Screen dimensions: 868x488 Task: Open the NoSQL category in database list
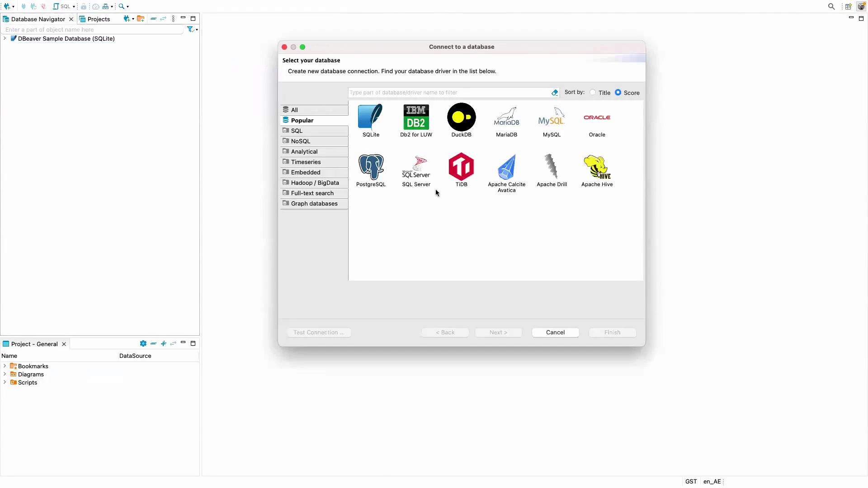tap(301, 141)
